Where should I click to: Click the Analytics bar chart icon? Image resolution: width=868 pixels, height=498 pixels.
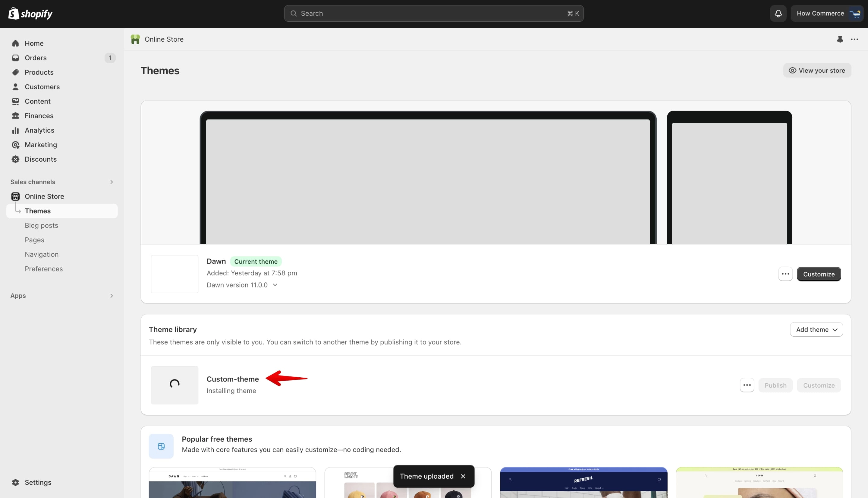[x=15, y=130]
